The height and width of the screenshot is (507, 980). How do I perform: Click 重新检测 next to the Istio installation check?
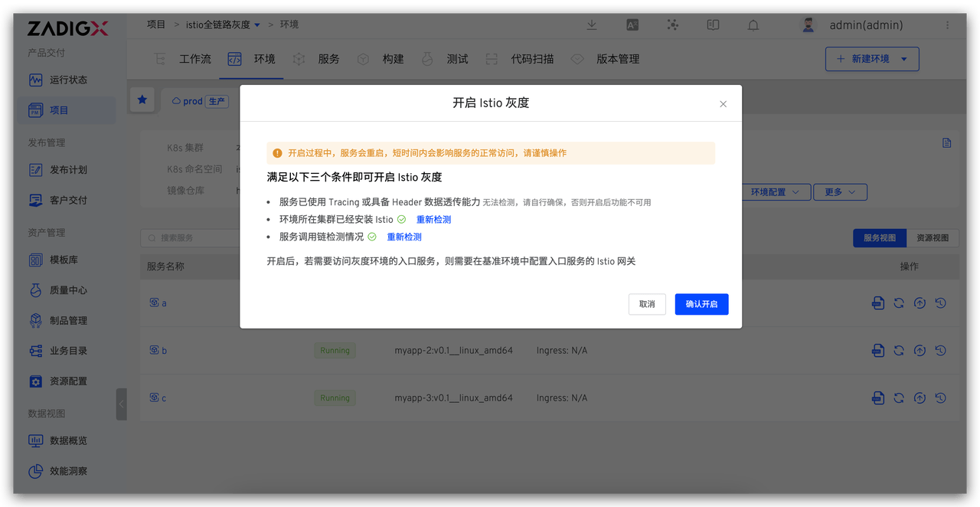[x=433, y=219]
